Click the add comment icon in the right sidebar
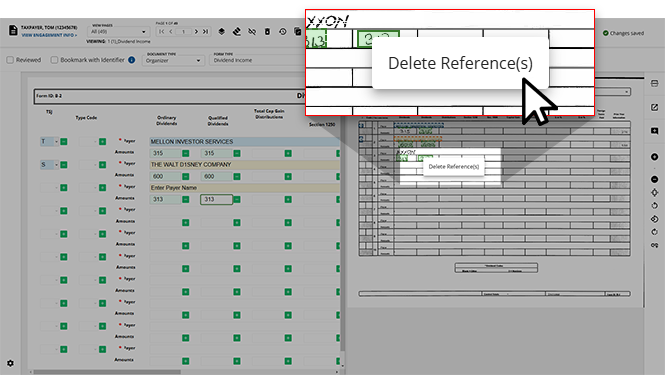This screenshot has width=665, height=375. (654, 131)
